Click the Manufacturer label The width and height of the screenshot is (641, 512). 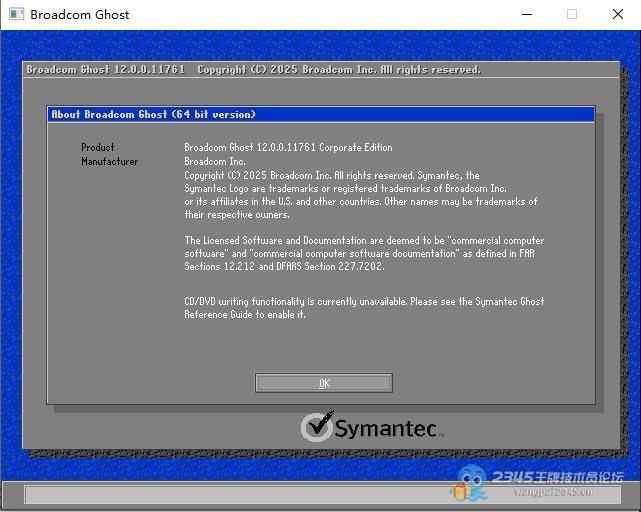pos(110,161)
